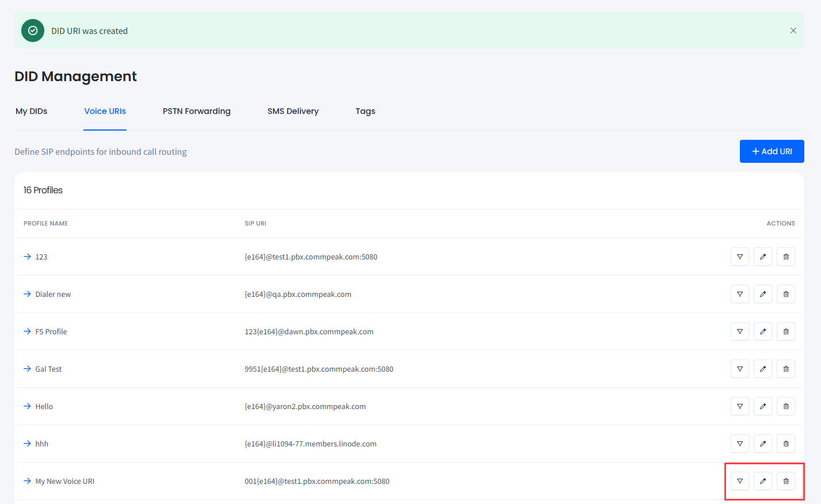This screenshot has width=821, height=504.
Task: Delete the My New Voice URI profile
Action: click(786, 481)
